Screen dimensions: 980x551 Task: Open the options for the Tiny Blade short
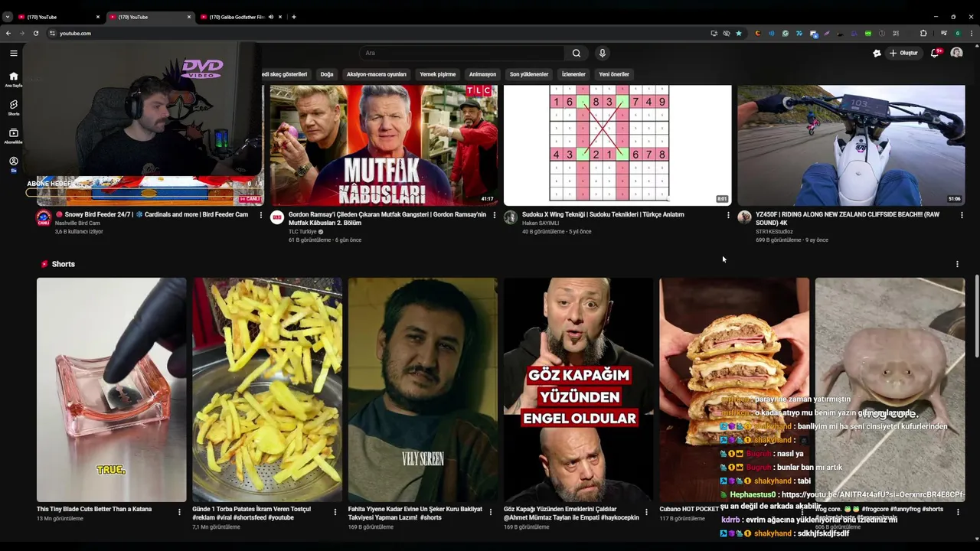pos(179,512)
